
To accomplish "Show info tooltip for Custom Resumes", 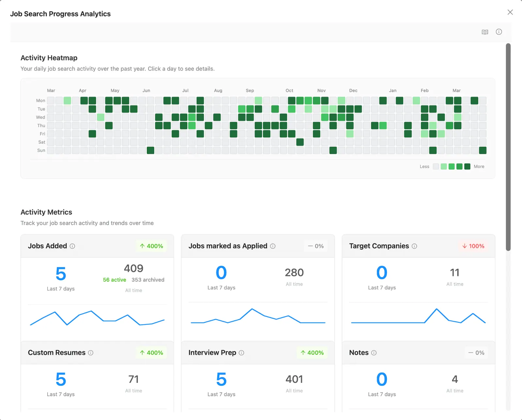I will point(91,353).
